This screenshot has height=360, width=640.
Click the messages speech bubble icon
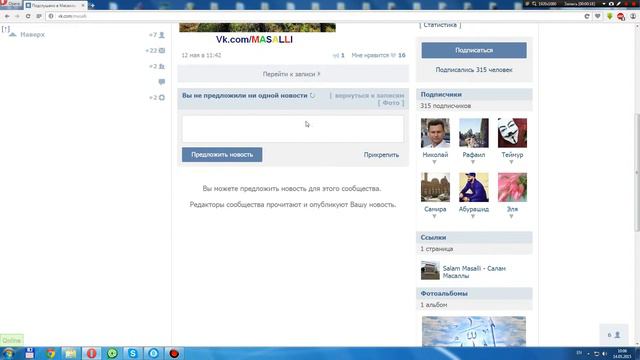click(162, 82)
